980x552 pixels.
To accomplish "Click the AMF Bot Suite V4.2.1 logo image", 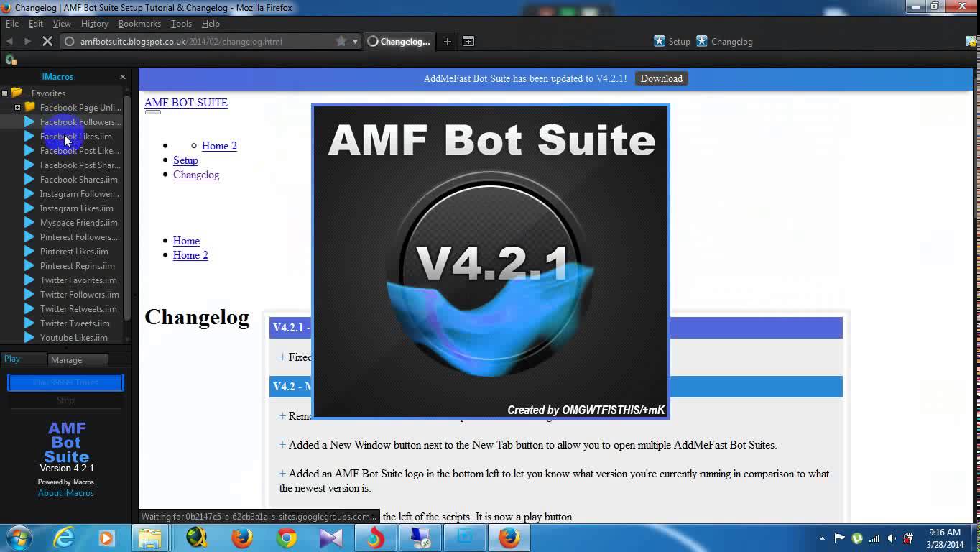I will click(491, 262).
